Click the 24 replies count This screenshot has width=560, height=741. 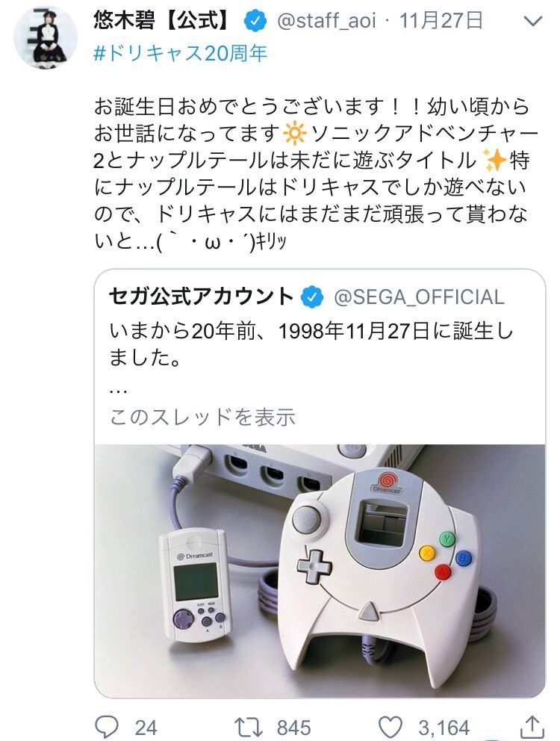pos(146,728)
